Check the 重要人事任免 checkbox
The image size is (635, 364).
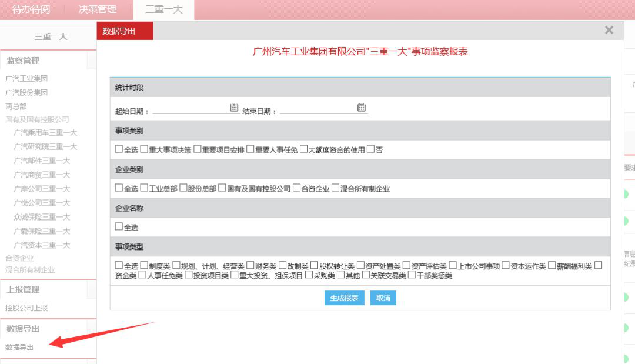point(250,149)
